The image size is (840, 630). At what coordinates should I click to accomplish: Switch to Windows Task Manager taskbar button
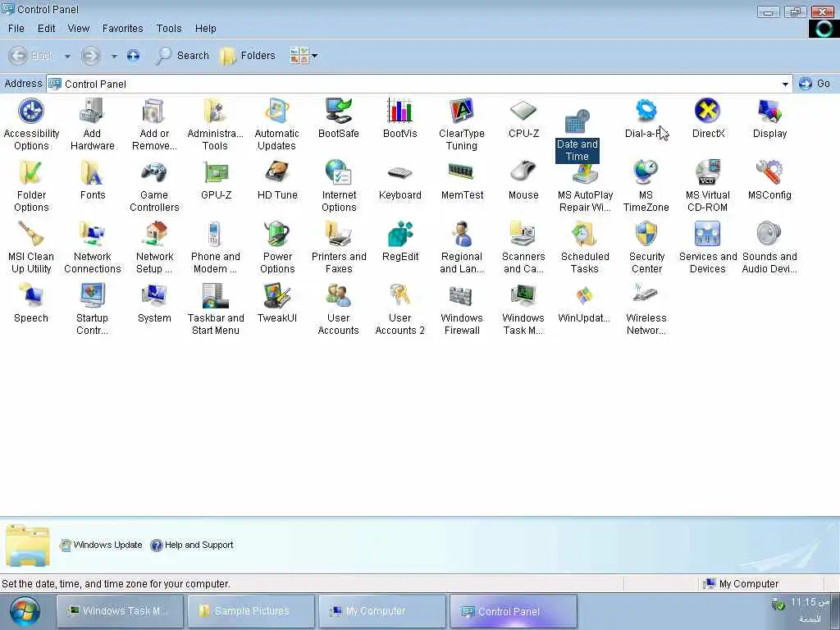(x=120, y=611)
